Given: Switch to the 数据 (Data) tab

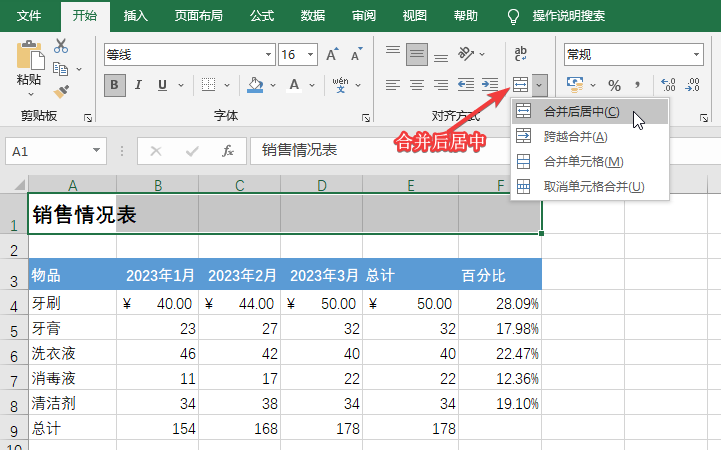Looking at the screenshot, I should pos(313,16).
